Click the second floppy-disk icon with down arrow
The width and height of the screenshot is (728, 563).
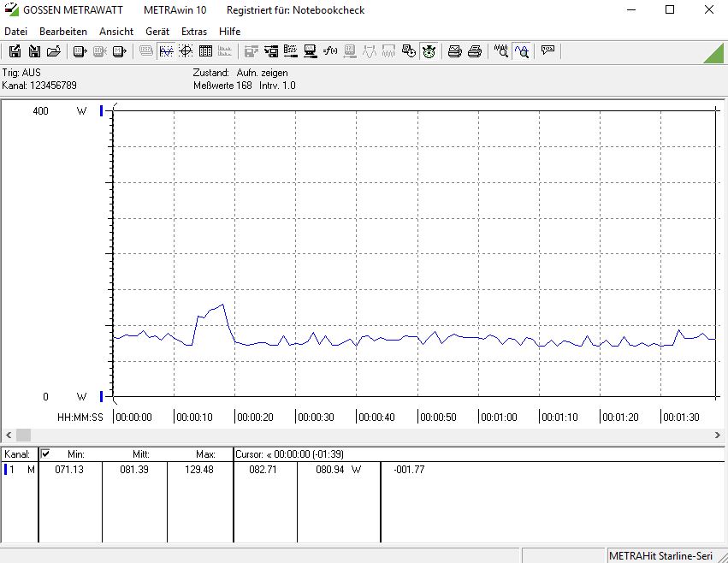coord(34,51)
